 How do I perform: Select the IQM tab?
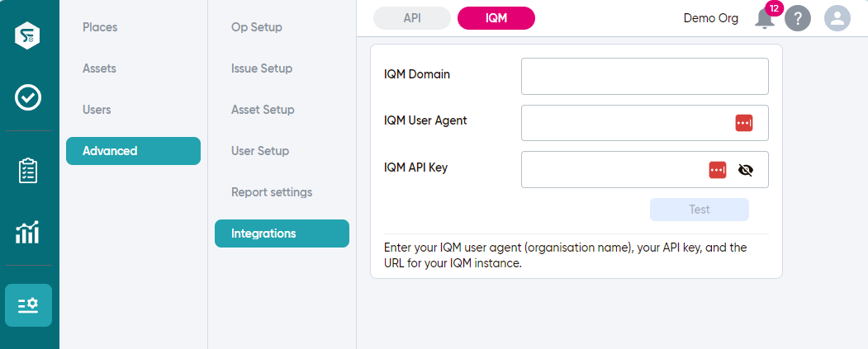tap(496, 17)
